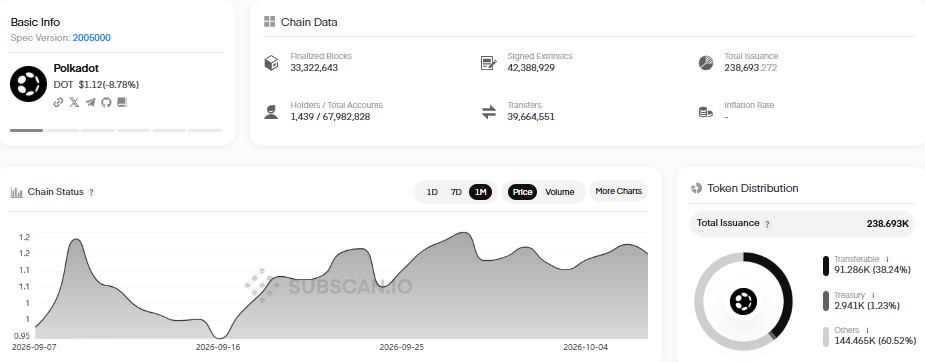
Task: Click the Polkadot name heading
Action: click(x=76, y=68)
